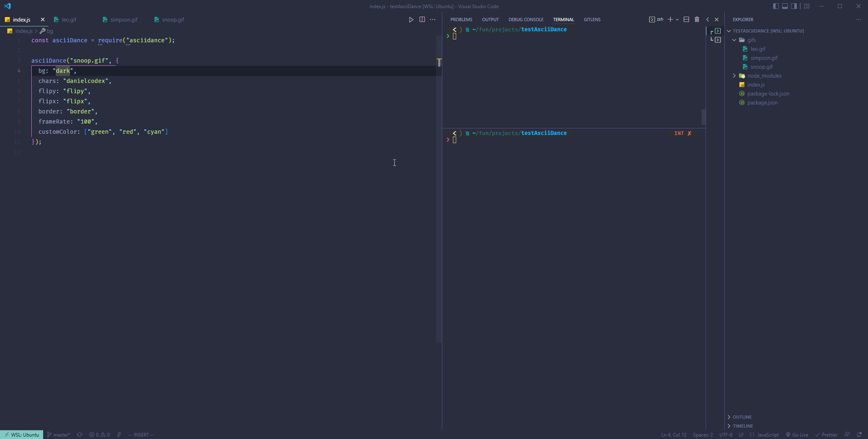Open the simpson.gif editor tab
This screenshot has height=439, width=868.
(124, 20)
